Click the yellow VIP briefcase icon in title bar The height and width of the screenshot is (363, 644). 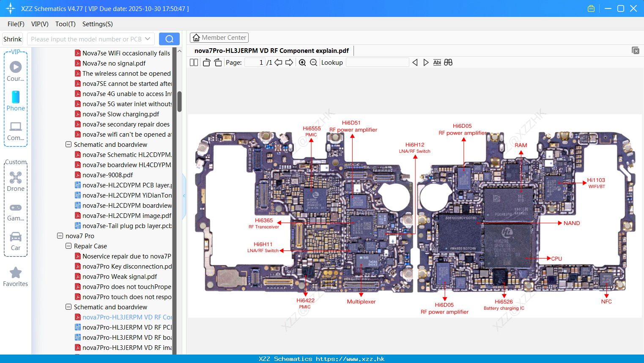point(591,8)
